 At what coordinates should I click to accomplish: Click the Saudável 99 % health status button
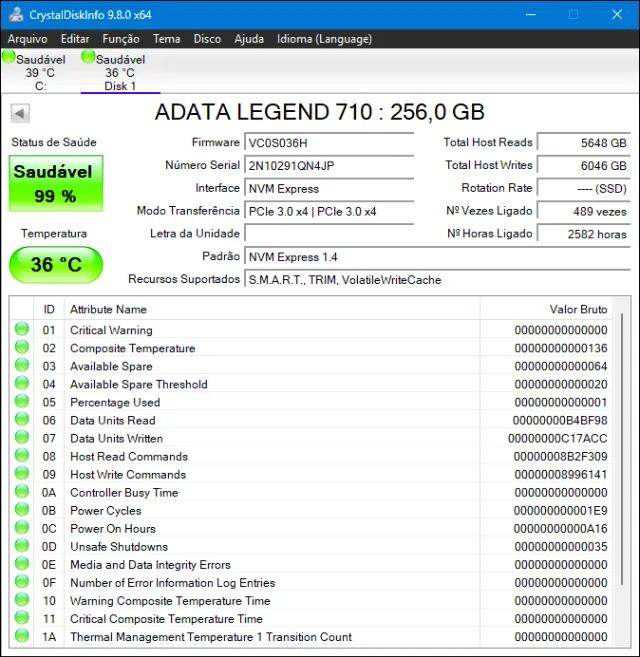[x=56, y=183]
